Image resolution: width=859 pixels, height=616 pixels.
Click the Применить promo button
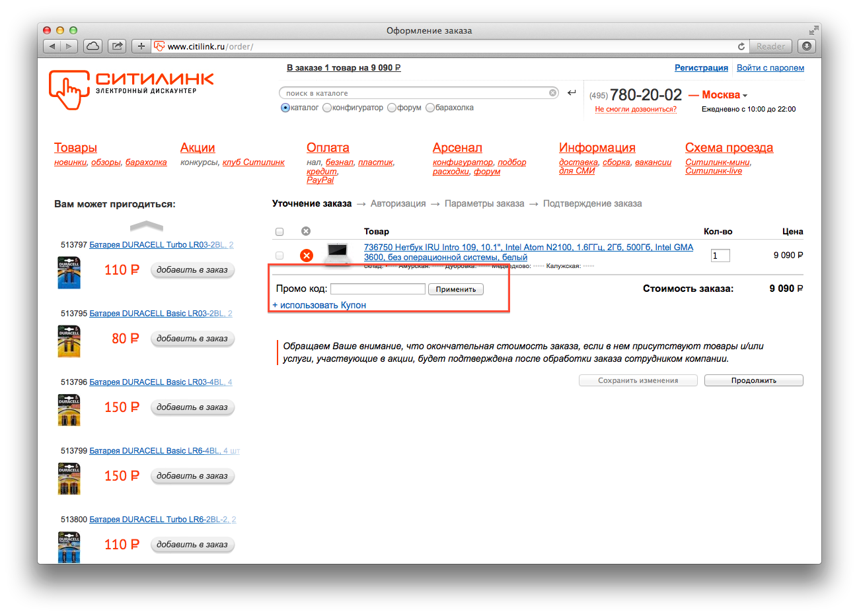[456, 289]
